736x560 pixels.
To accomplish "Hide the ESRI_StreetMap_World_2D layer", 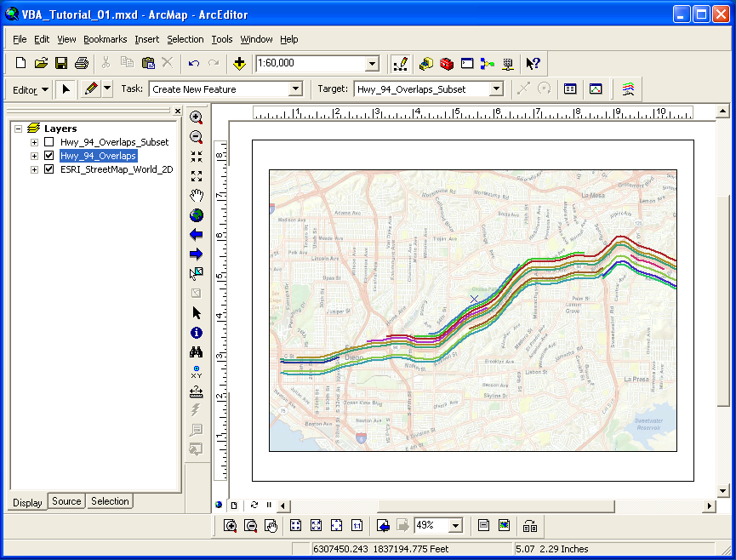I will click(49, 169).
